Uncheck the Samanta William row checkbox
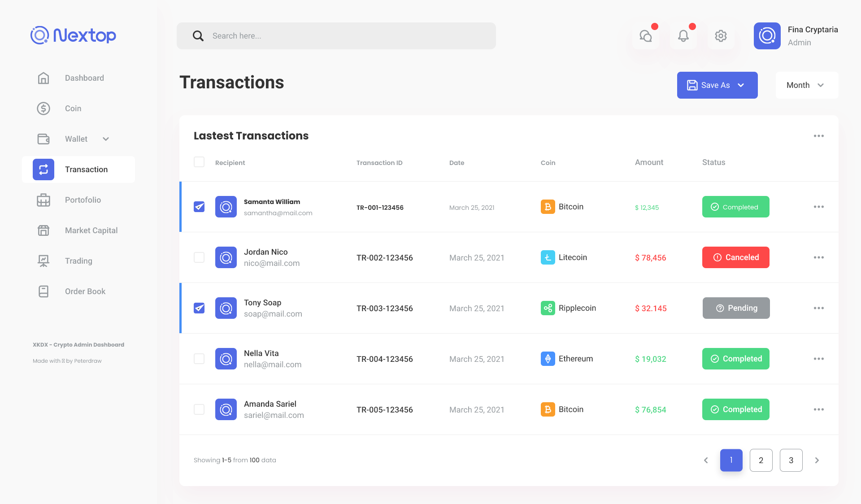Image resolution: width=861 pixels, height=504 pixels. [x=199, y=207]
